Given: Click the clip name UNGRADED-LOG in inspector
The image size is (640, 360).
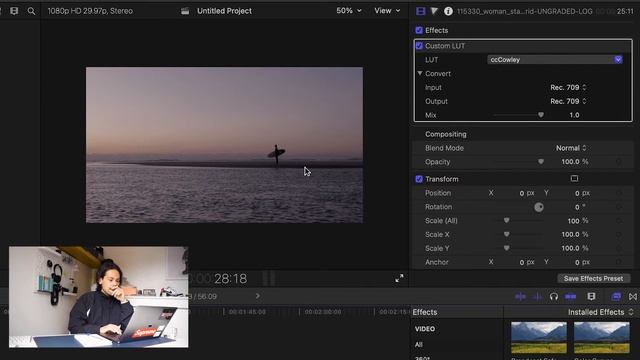Looking at the screenshot, I should 525,11.
